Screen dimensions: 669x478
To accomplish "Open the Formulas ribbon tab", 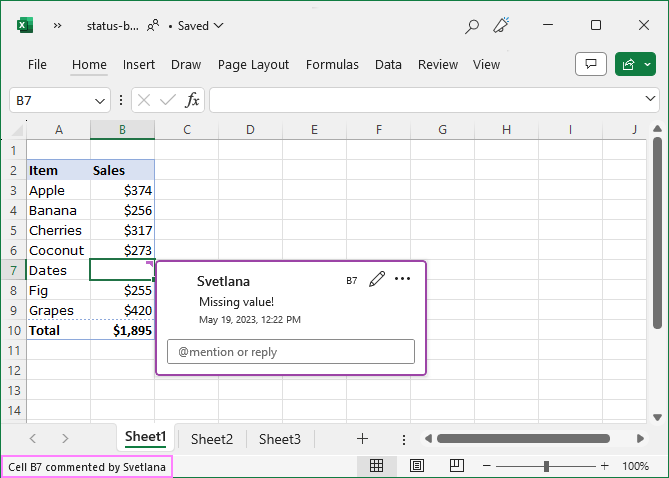I will coord(332,64).
